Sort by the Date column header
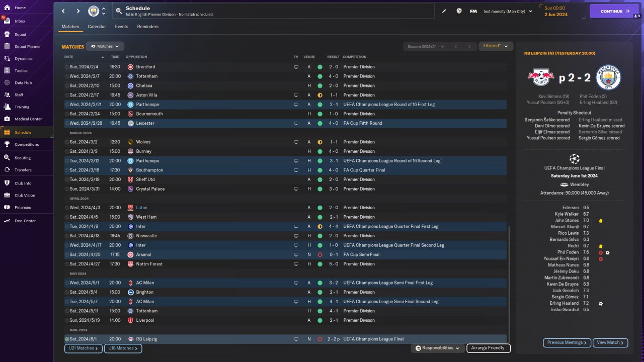644x362 pixels. tap(69, 57)
